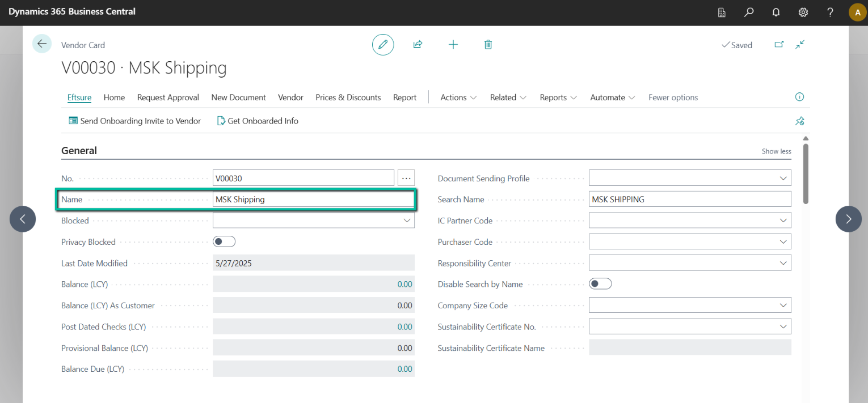Create new record with plus icon
868x403 pixels.
click(x=453, y=44)
